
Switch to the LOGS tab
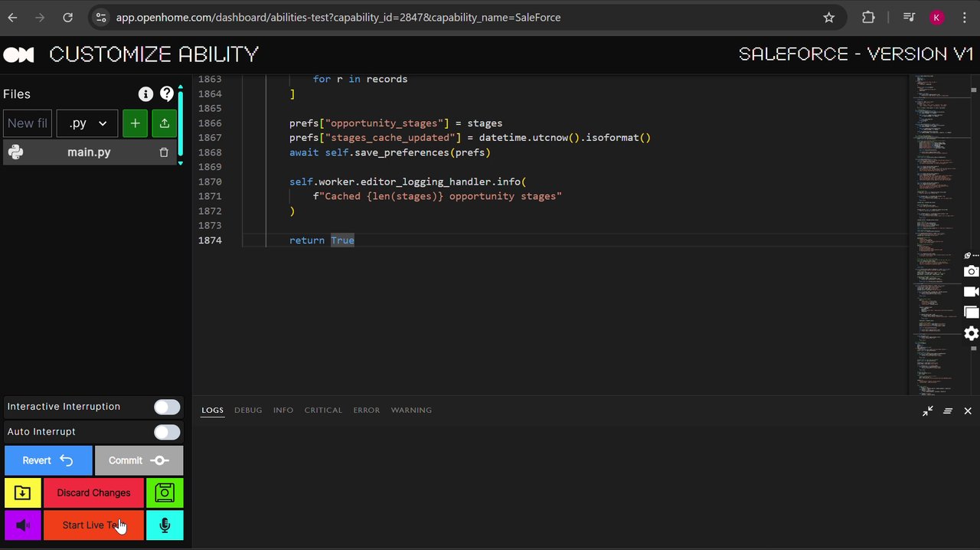tap(213, 411)
